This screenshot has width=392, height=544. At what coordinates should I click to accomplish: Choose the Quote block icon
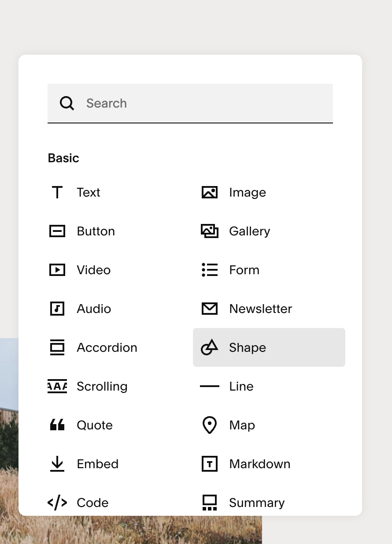click(x=57, y=425)
